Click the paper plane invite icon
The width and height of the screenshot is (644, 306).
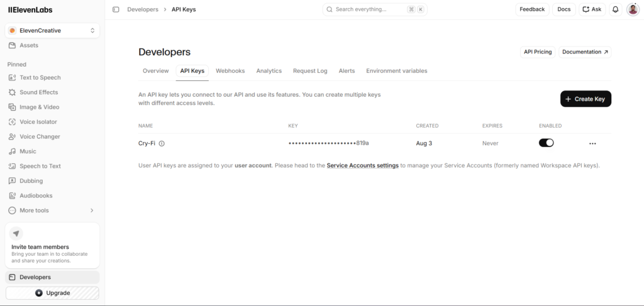pyautogui.click(x=16, y=233)
